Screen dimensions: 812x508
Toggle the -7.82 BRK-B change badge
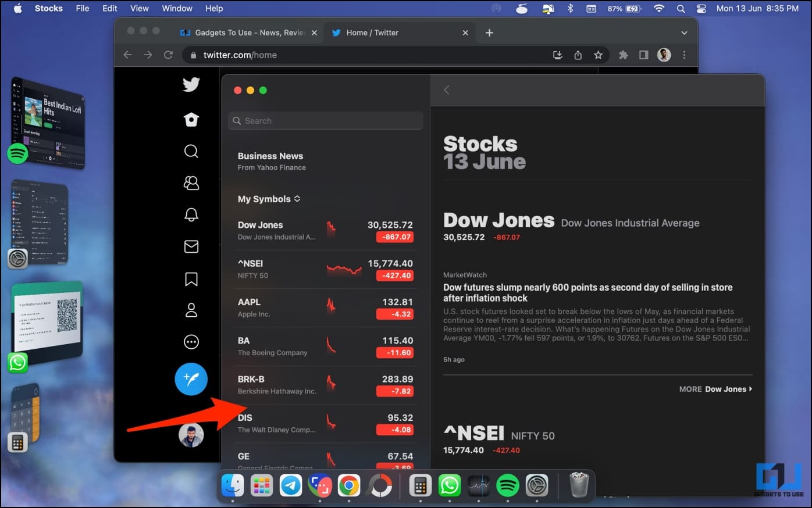click(395, 391)
